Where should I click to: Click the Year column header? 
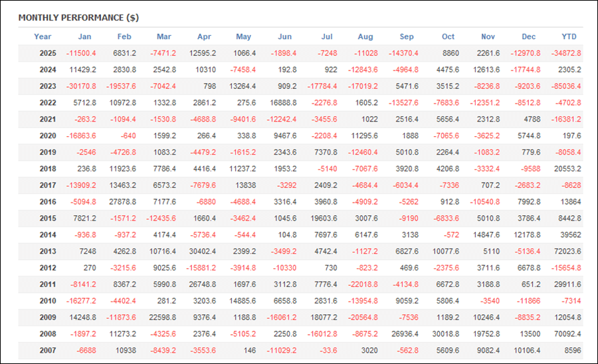pyautogui.click(x=43, y=37)
